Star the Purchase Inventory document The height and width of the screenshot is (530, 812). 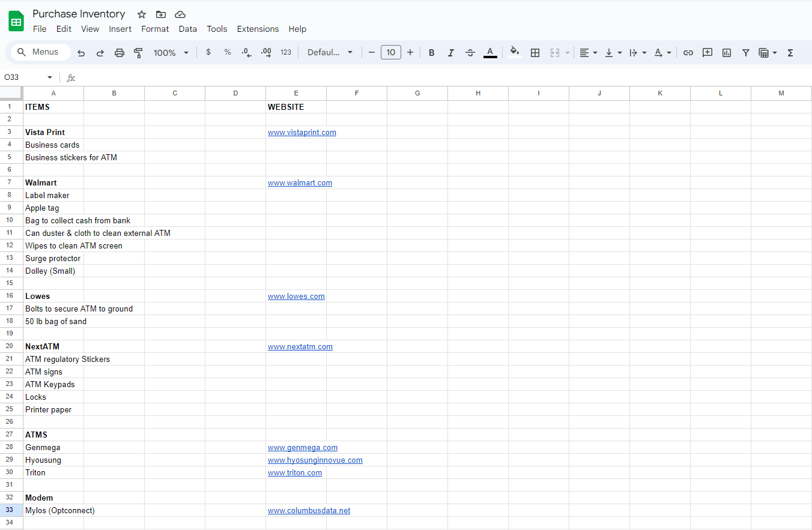click(x=142, y=14)
